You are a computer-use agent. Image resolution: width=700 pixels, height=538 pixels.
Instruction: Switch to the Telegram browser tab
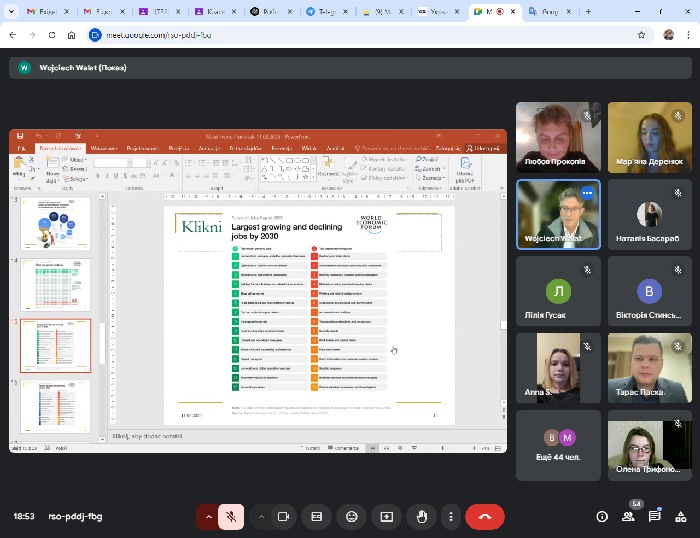tap(324, 11)
